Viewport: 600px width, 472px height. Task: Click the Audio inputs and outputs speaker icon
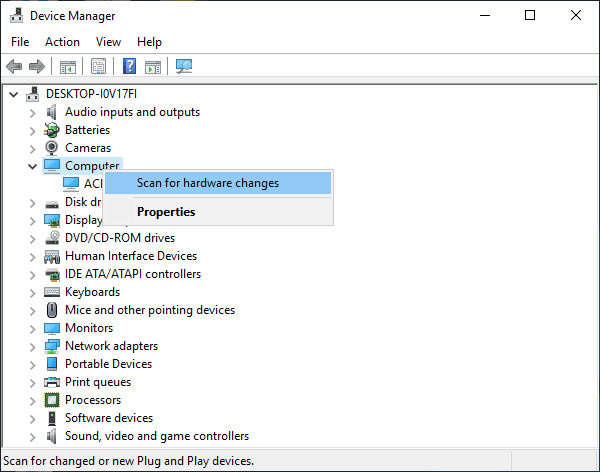51,112
